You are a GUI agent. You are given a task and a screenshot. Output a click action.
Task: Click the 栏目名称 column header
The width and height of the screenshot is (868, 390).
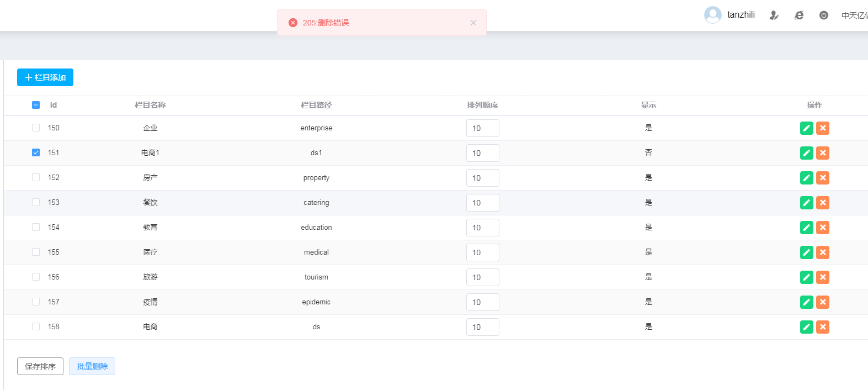pos(150,105)
